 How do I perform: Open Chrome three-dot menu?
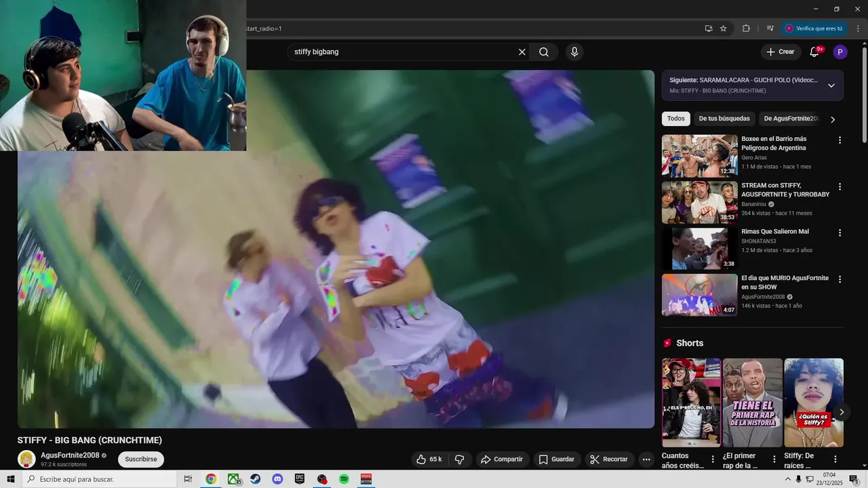[x=858, y=28]
